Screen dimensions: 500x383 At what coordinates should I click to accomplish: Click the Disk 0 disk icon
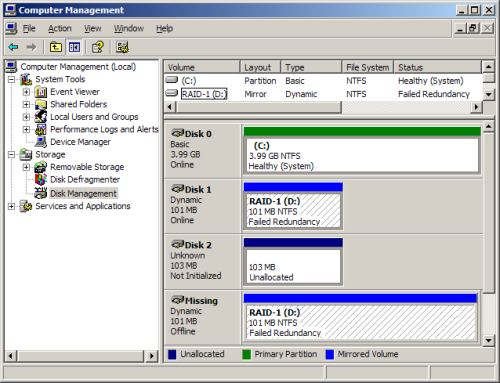(177, 133)
